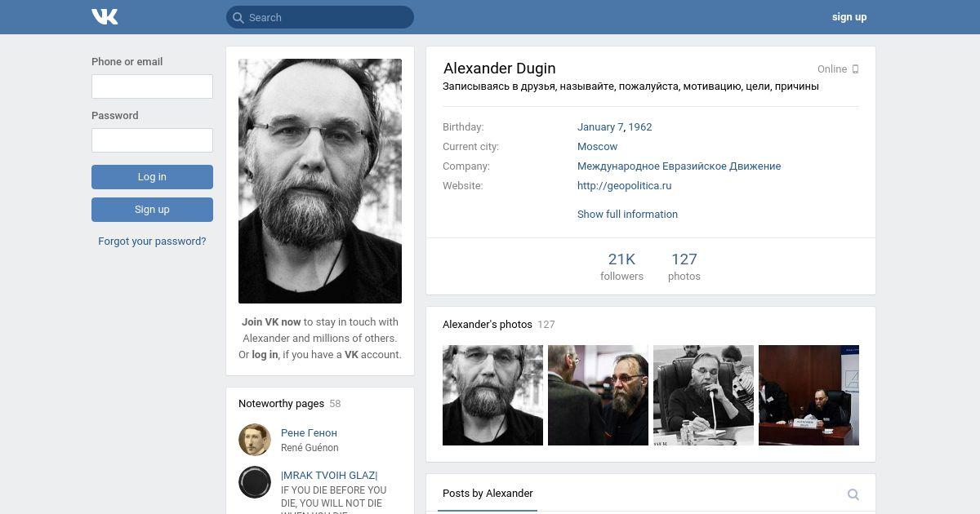Open René Guénon avatar icon
Image resolution: width=980 pixels, height=514 pixels.
255,440
